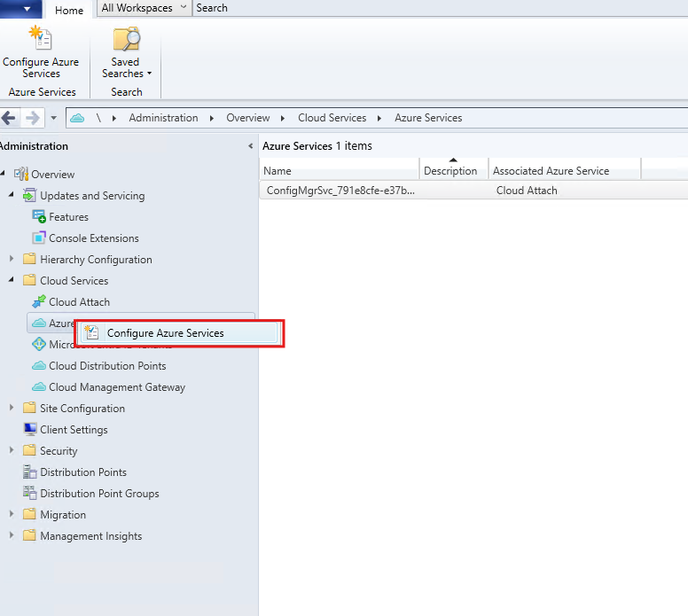Open the Saved Searches ribbon icon
Viewport: 688px width, 616px height.
(x=126, y=39)
